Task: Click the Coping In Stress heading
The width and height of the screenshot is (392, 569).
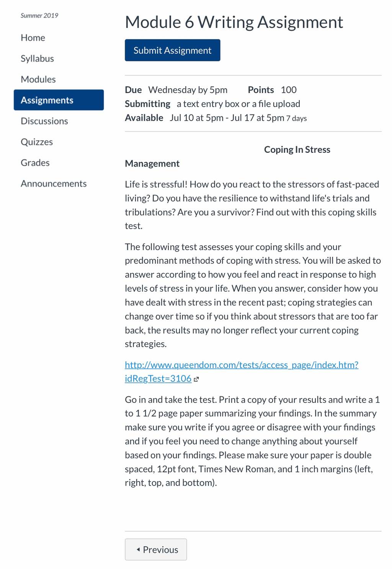Action: pos(297,150)
